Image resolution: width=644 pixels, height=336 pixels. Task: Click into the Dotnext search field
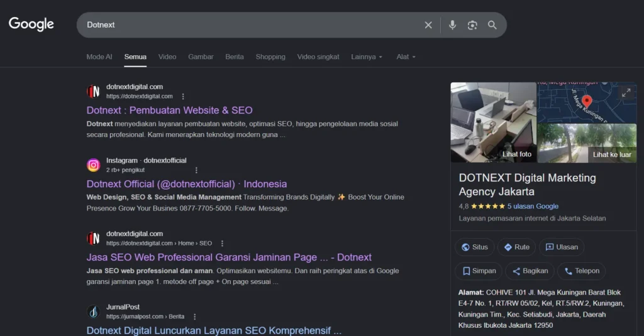250,25
